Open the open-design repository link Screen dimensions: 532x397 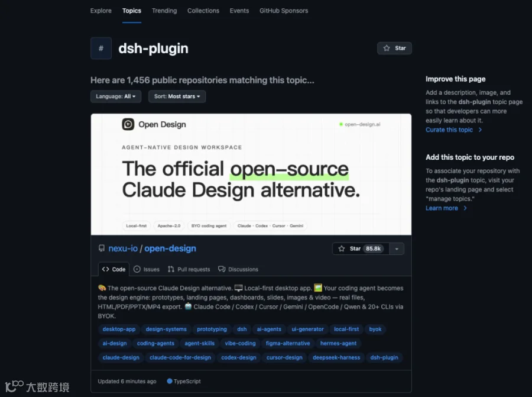170,248
